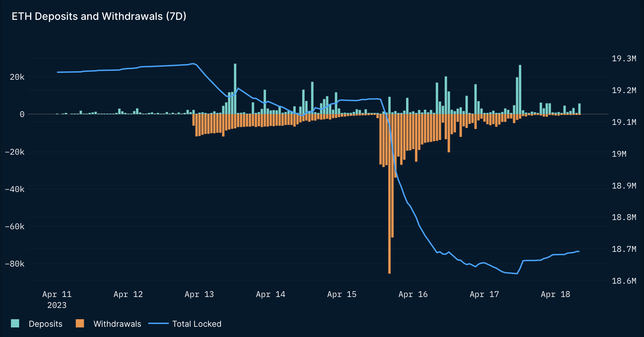644x337 pixels.
Task: Click the 19.3M right axis label
Action: point(624,59)
